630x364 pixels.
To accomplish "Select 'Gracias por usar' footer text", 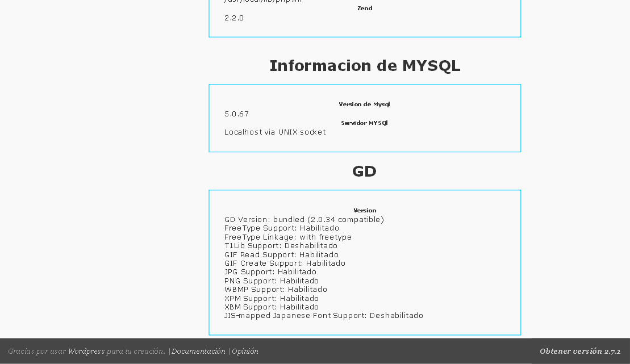I will (x=37, y=351).
